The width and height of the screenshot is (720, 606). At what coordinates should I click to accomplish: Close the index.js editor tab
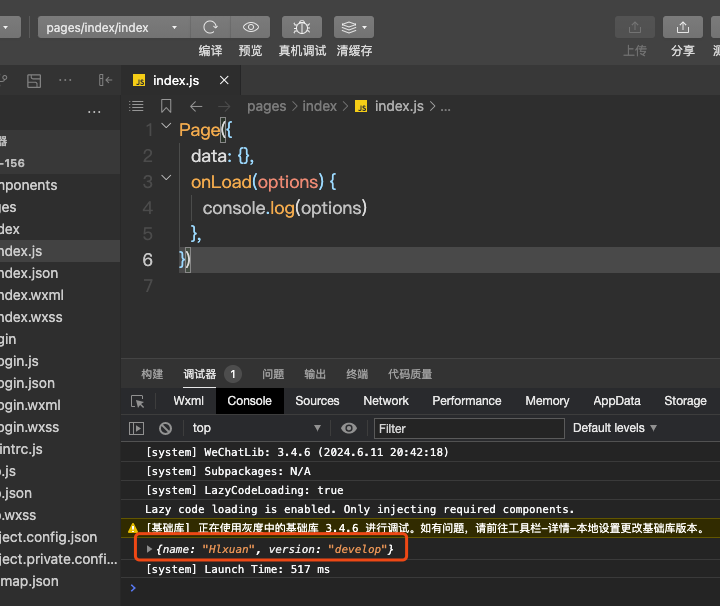point(224,80)
